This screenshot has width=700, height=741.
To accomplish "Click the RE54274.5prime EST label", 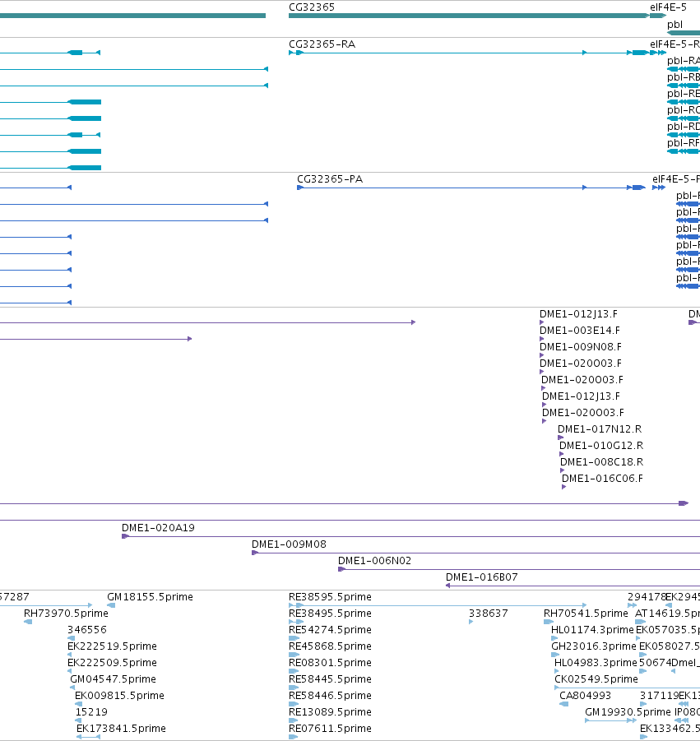I will [x=330, y=629].
